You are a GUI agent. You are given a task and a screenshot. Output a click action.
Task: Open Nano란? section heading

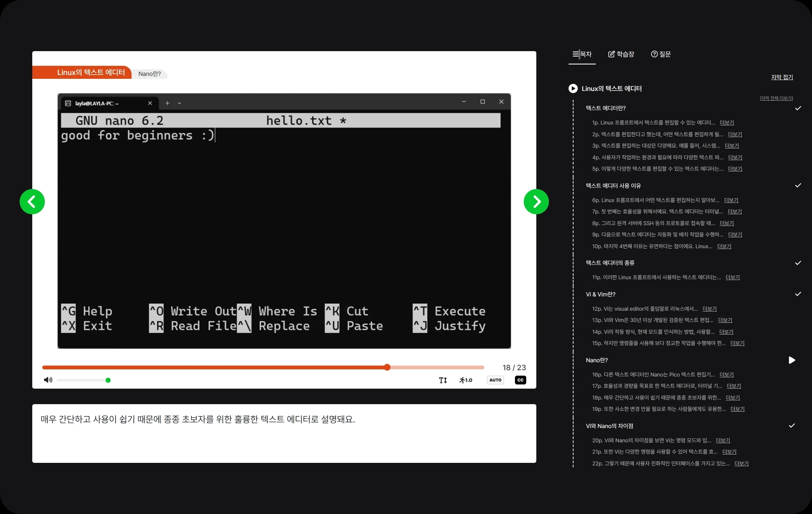(x=597, y=360)
